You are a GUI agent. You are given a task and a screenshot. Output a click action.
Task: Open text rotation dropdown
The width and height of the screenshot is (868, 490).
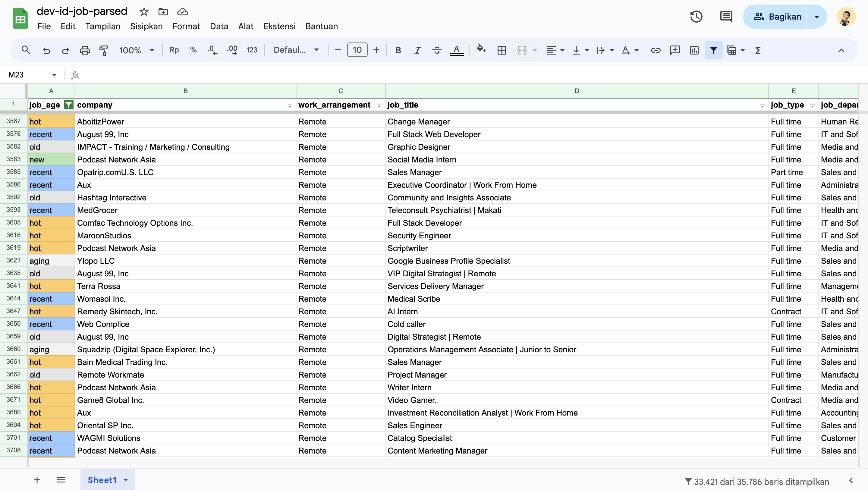(x=630, y=50)
